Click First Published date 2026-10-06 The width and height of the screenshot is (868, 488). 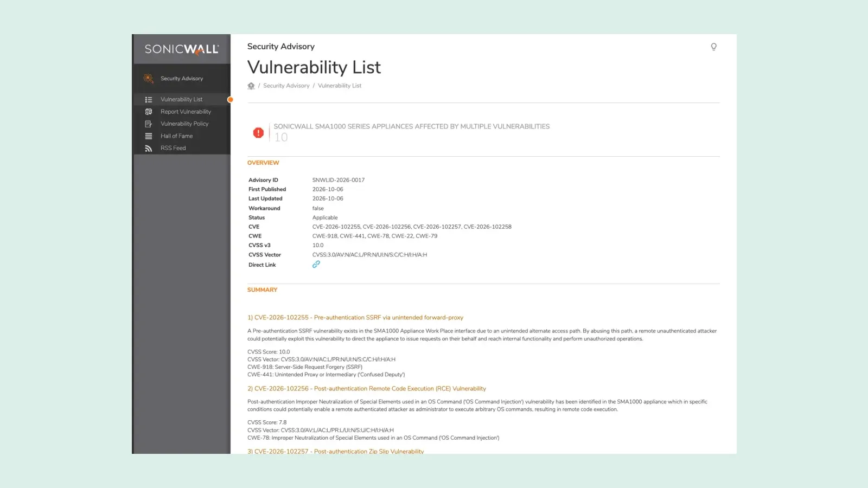coord(328,189)
